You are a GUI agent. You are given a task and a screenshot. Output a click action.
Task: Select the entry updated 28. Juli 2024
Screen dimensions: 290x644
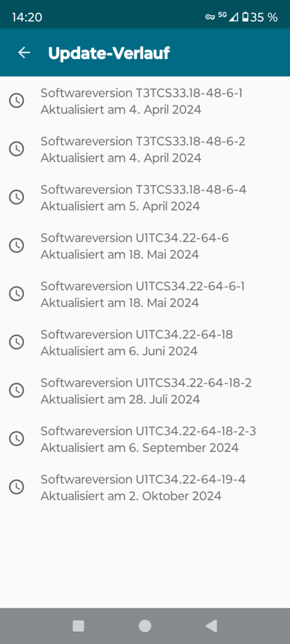coord(145,391)
